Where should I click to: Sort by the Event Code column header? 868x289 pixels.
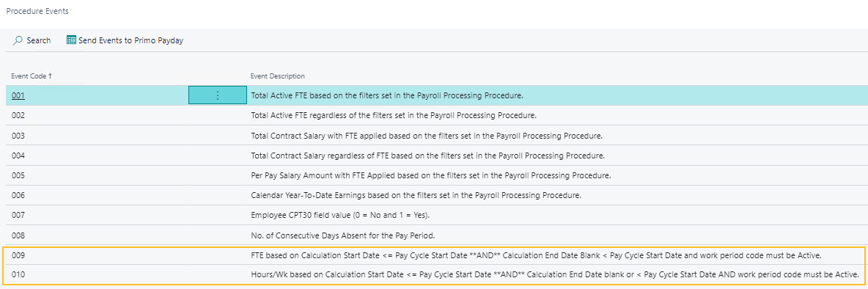32,76
